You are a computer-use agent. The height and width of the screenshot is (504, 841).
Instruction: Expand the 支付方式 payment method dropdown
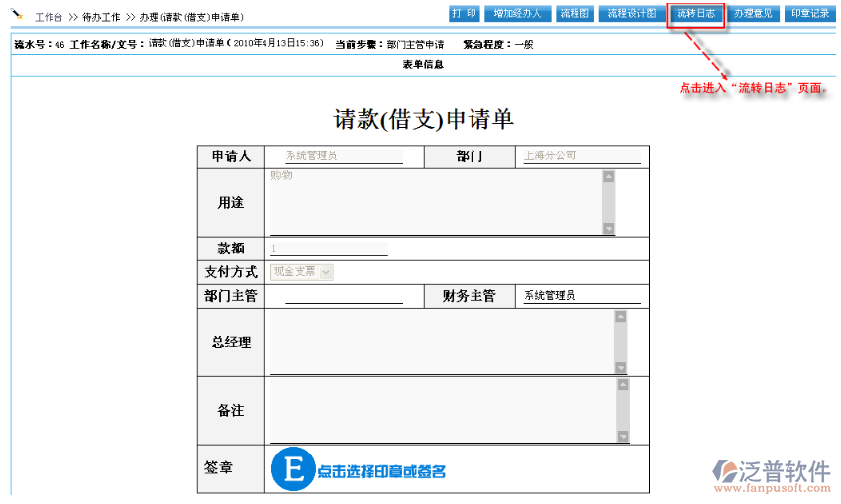pos(326,271)
